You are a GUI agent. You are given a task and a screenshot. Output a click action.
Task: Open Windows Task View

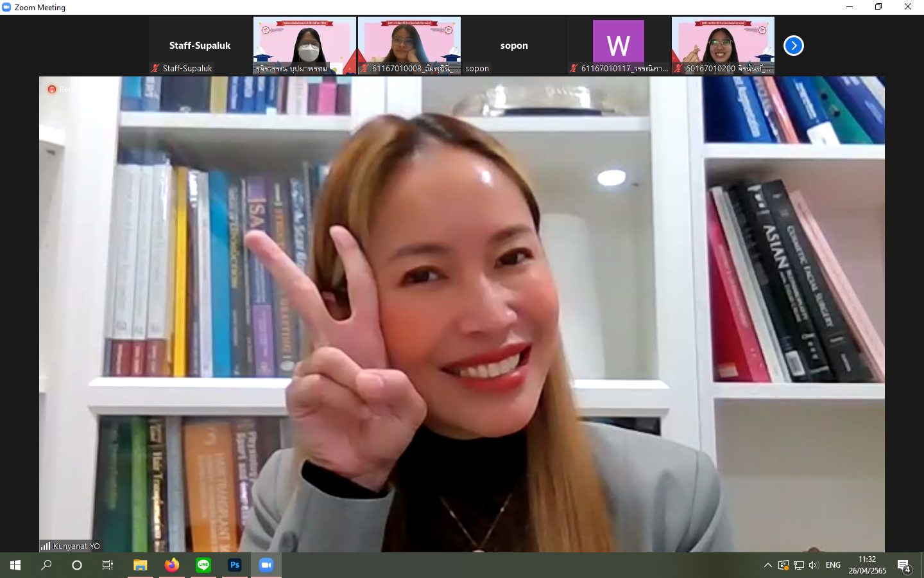[108, 565]
